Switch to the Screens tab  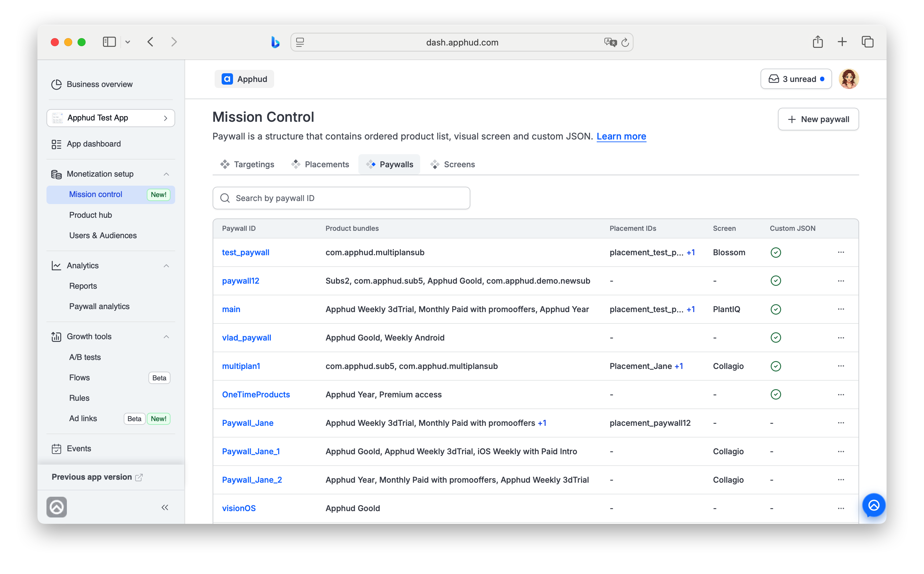(x=453, y=164)
